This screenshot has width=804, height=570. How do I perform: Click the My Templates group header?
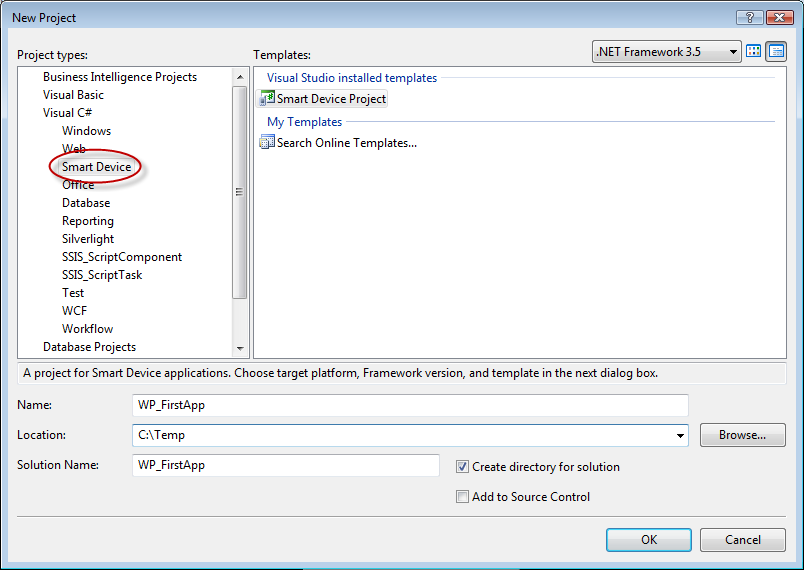(x=305, y=122)
